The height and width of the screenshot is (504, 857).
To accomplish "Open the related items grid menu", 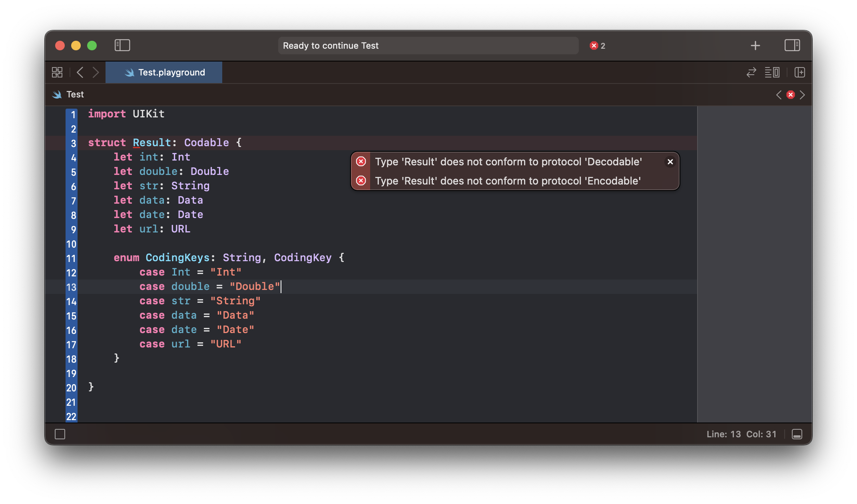I will click(x=57, y=72).
